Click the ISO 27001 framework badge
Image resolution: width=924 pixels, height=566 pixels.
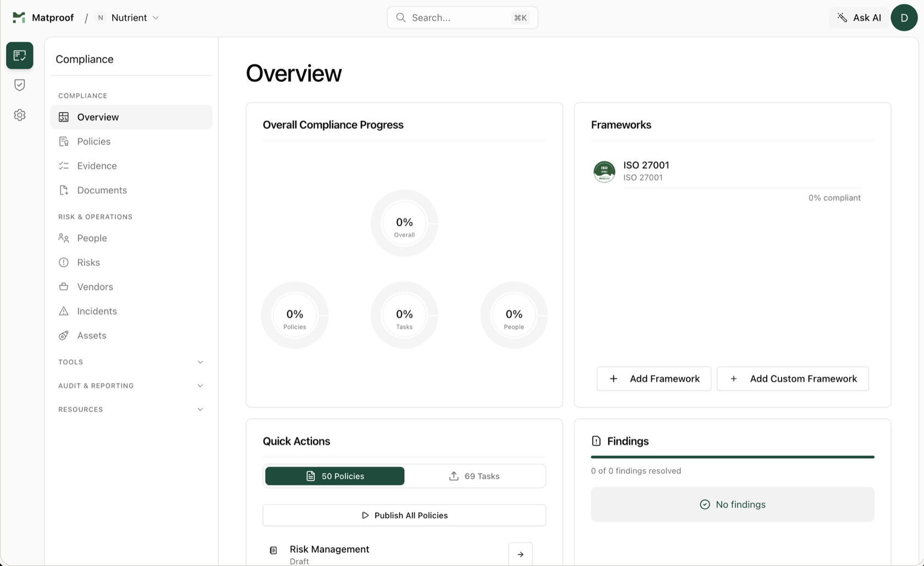pyautogui.click(x=604, y=171)
